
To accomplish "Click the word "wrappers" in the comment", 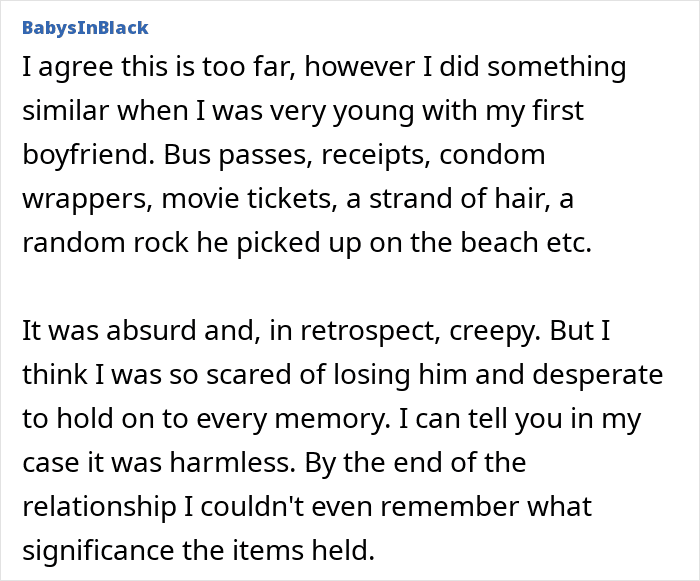I will 84,199.
